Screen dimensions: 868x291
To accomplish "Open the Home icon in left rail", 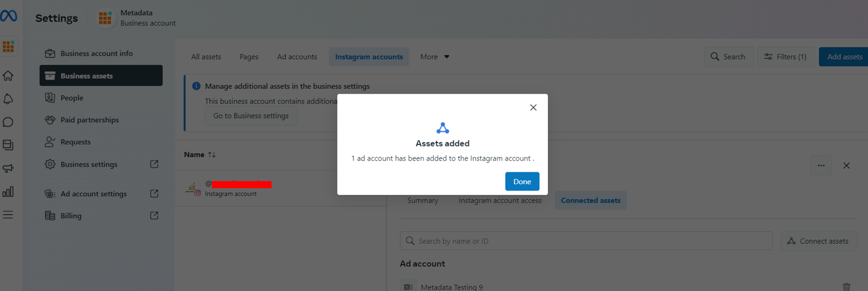I will pos(8,76).
